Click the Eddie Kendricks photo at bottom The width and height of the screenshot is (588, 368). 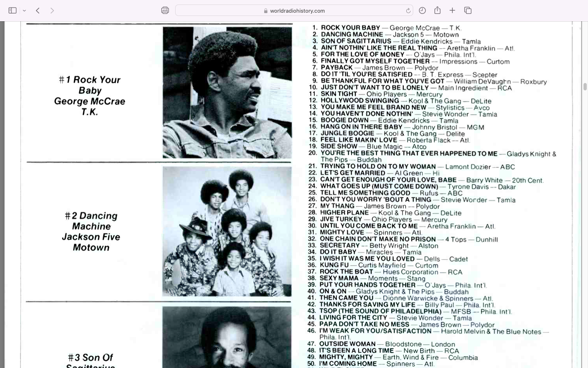227,337
